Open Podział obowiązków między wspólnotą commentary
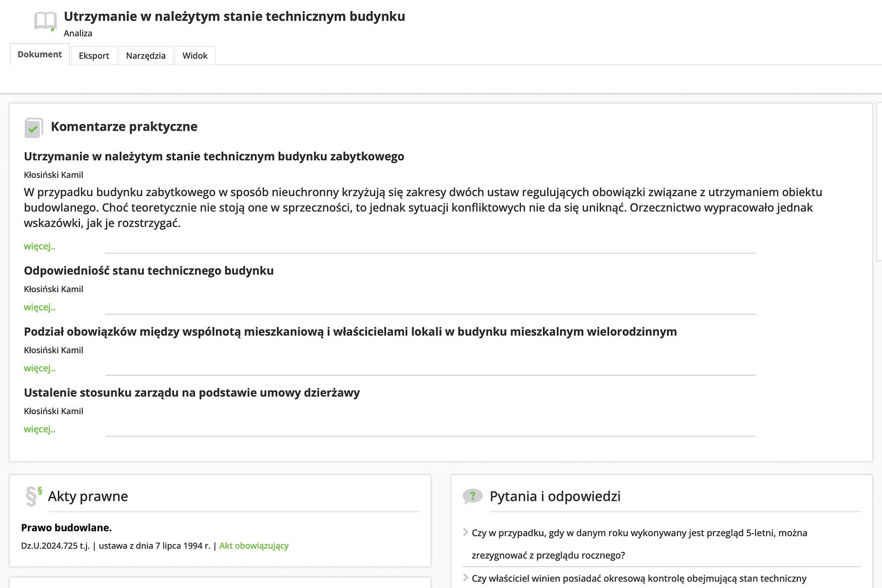 [350, 332]
